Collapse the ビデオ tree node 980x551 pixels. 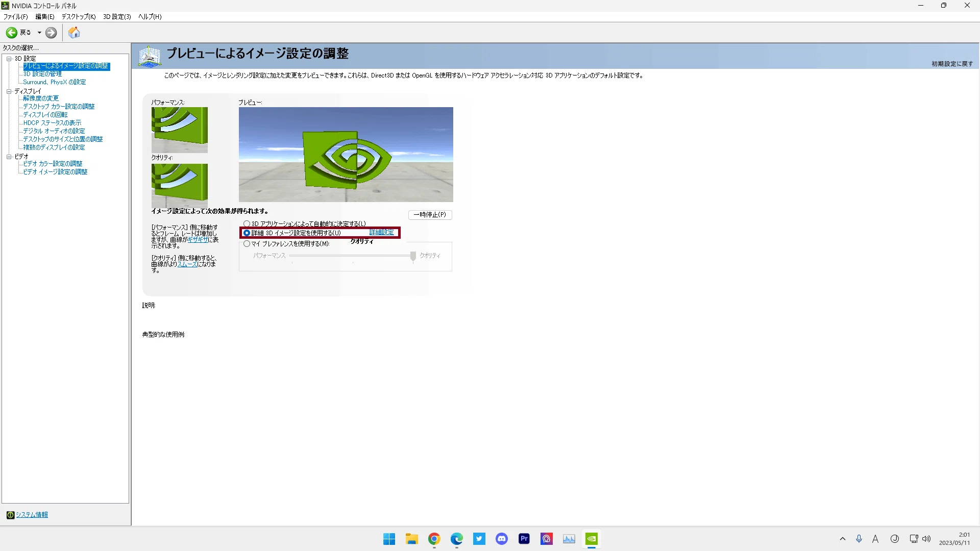pos(9,157)
